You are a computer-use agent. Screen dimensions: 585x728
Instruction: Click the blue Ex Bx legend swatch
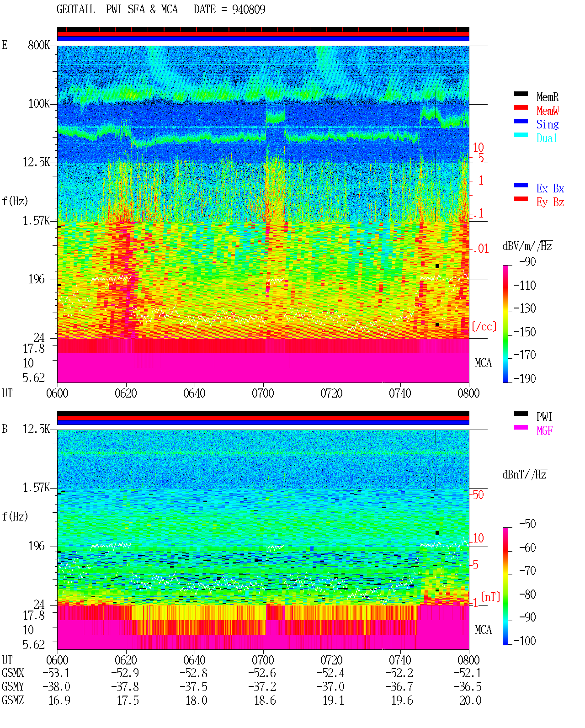pos(521,185)
